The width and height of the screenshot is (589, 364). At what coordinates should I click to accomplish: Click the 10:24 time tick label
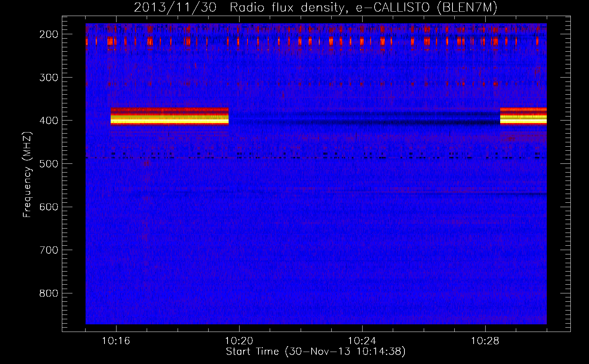click(362, 341)
